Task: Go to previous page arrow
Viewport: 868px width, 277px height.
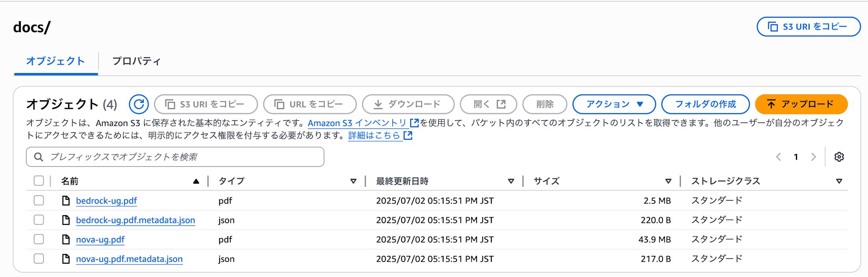Action: point(779,157)
